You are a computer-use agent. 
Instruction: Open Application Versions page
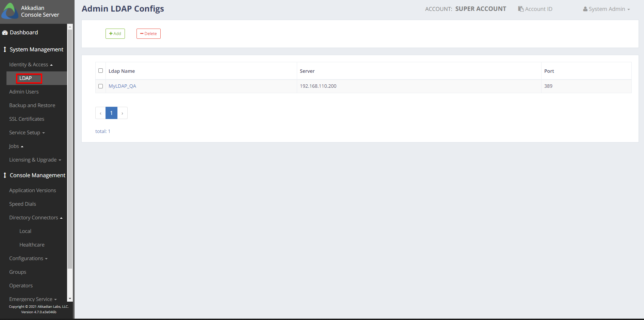(32, 190)
